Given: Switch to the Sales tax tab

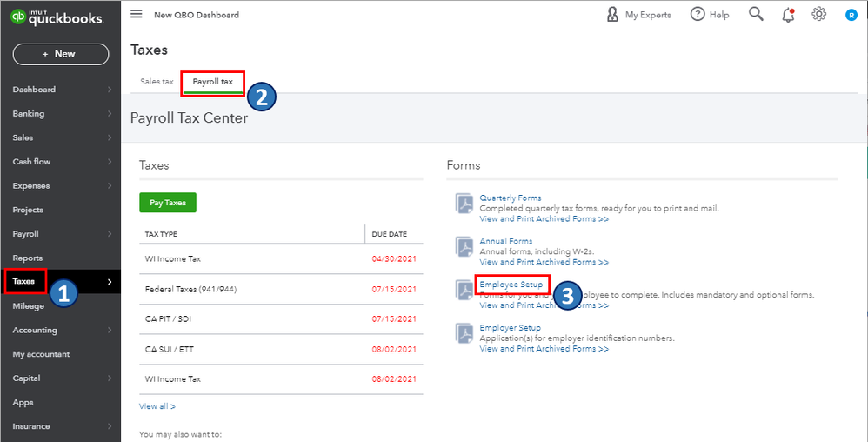Looking at the screenshot, I should pos(157,82).
